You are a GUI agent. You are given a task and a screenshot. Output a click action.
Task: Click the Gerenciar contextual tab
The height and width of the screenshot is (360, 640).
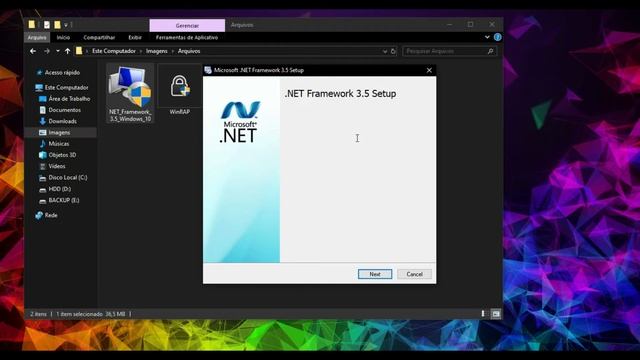pyautogui.click(x=187, y=25)
